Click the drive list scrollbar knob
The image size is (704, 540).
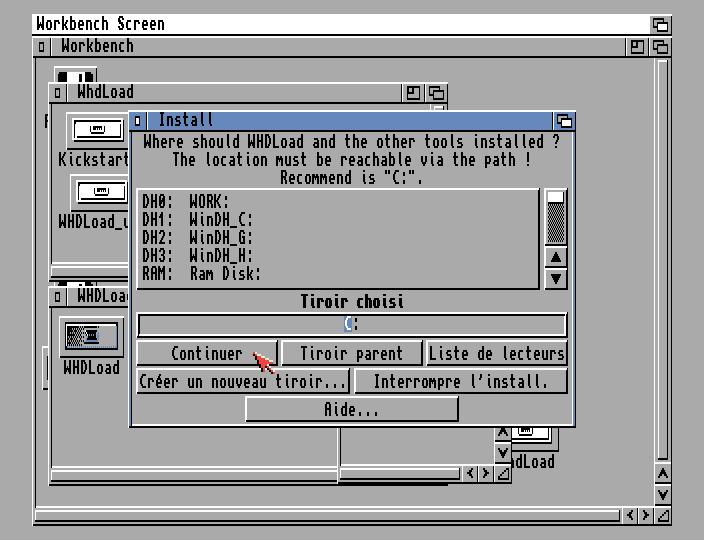pos(556,198)
